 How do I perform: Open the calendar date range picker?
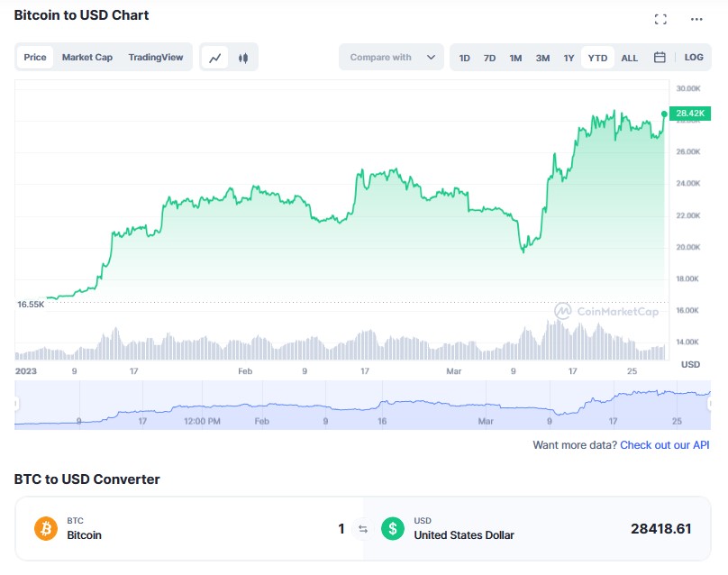[660, 58]
